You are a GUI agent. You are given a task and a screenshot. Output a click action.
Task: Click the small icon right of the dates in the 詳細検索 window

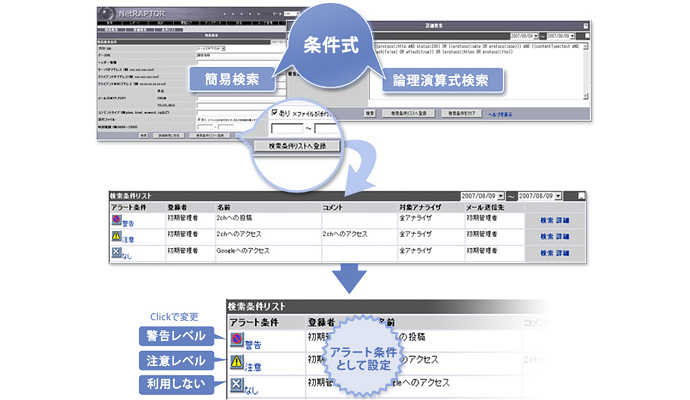(x=587, y=36)
